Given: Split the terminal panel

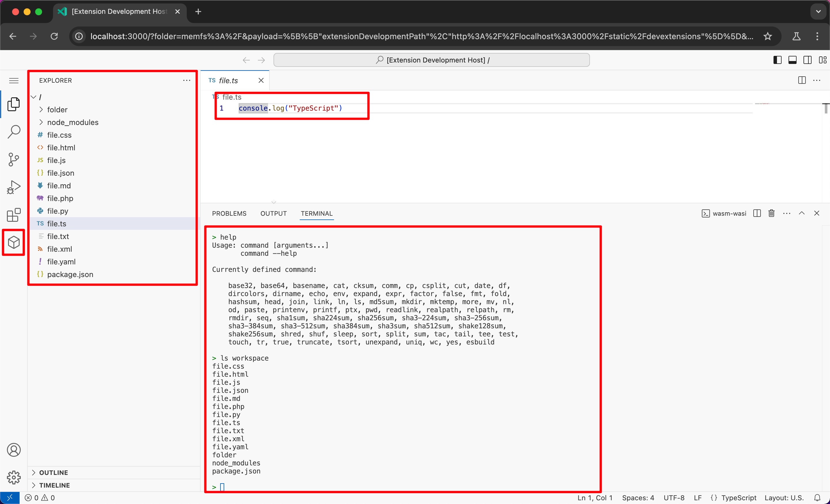Looking at the screenshot, I should point(757,213).
